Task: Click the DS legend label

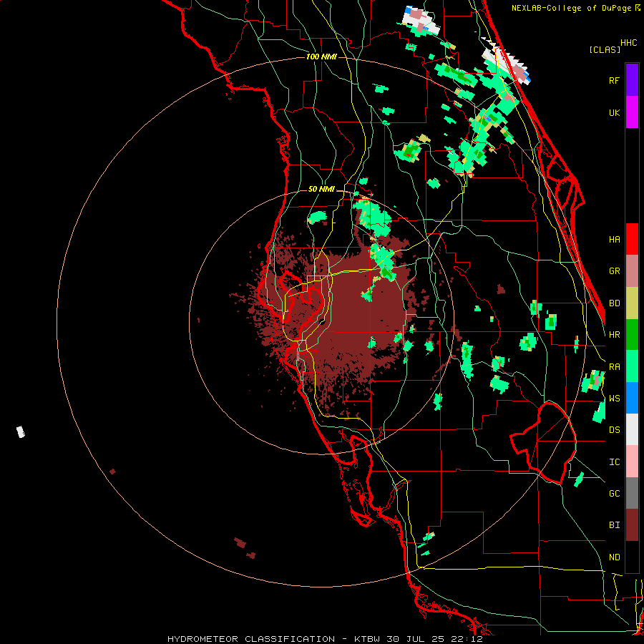Action: [x=615, y=429]
